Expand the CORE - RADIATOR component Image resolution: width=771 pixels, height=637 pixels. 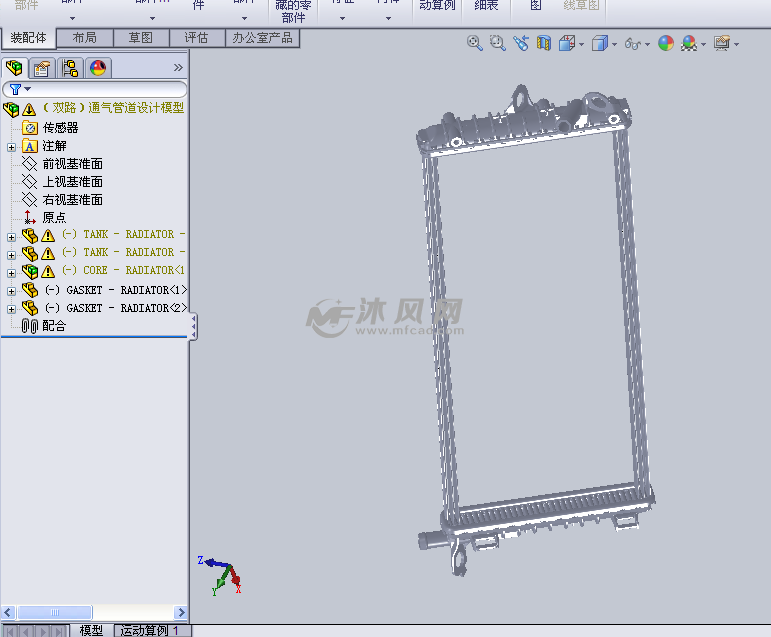tap(11, 273)
